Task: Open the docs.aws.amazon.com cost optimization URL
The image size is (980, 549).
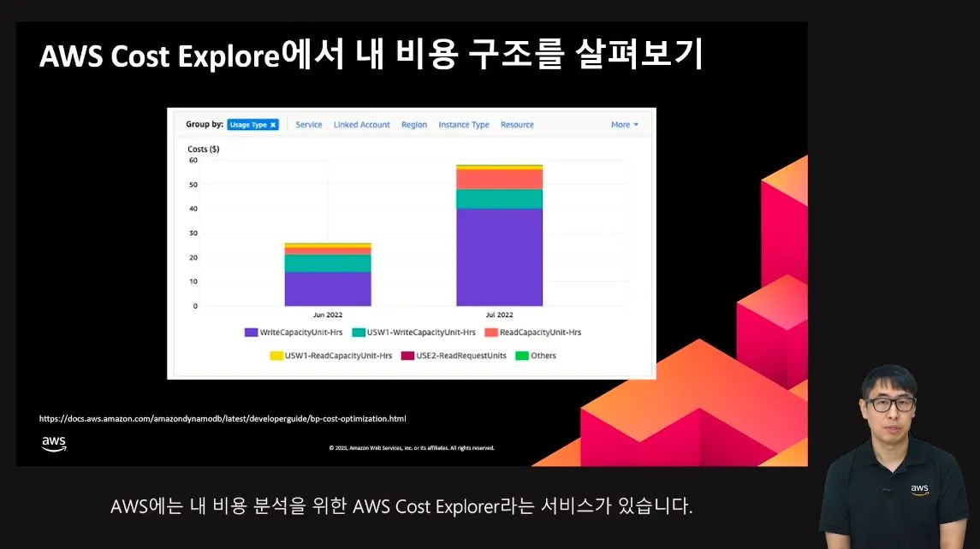Action: coord(223,418)
